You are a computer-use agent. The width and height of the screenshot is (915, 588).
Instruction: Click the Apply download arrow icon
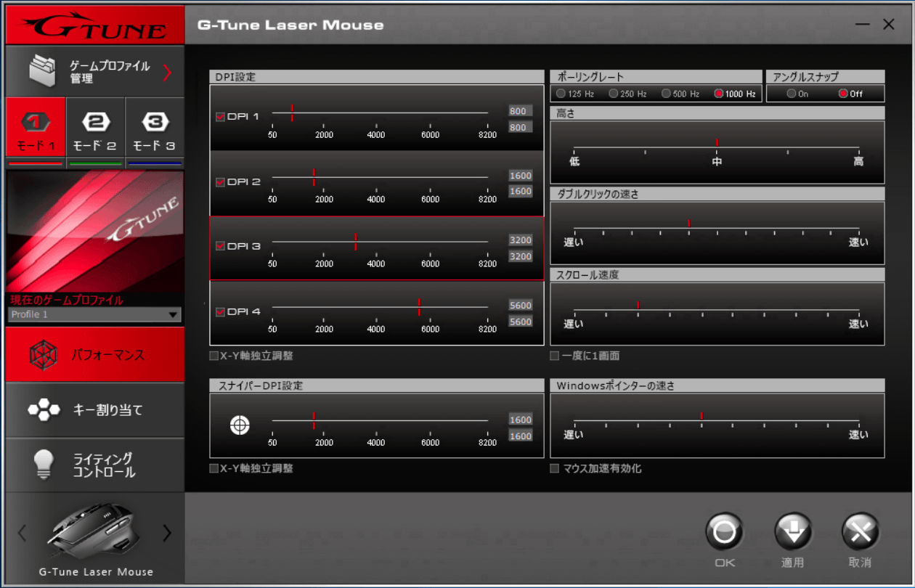pos(792,533)
